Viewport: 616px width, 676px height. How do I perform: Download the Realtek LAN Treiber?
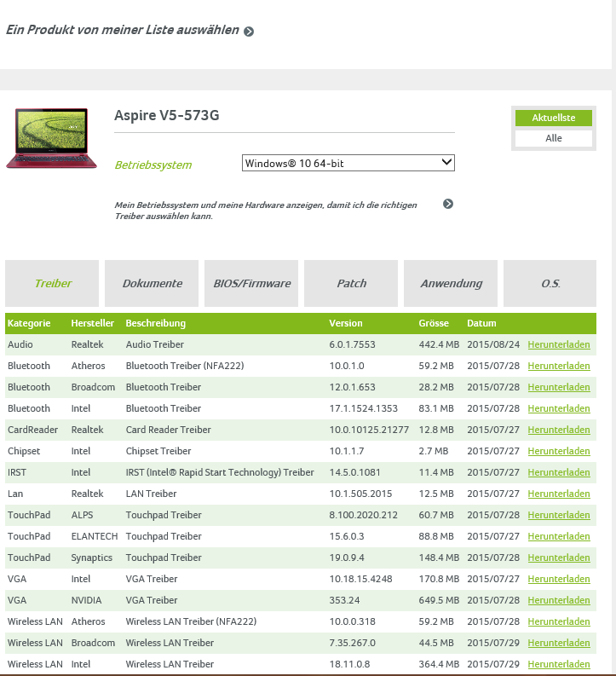[559, 494]
